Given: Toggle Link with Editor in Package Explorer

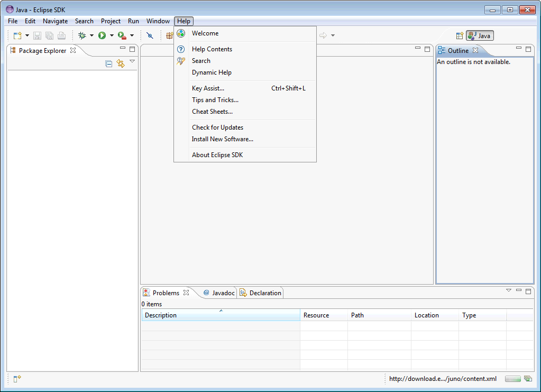Looking at the screenshot, I should click(x=121, y=63).
